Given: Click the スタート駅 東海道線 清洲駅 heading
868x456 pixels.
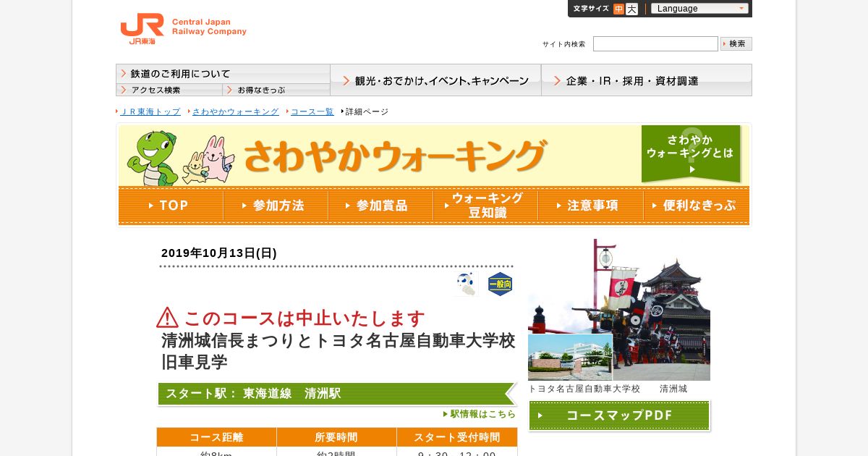Looking at the screenshot, I should 337,394.
